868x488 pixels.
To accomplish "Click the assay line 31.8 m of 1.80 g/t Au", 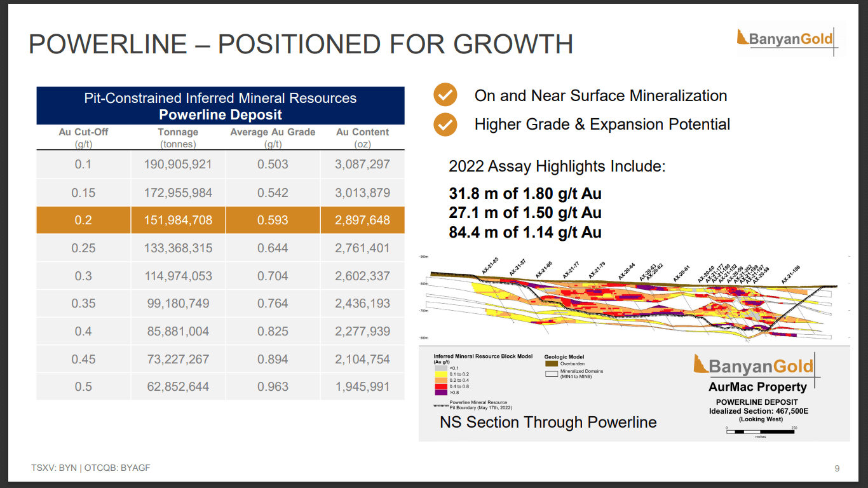I will pos(525,193).
